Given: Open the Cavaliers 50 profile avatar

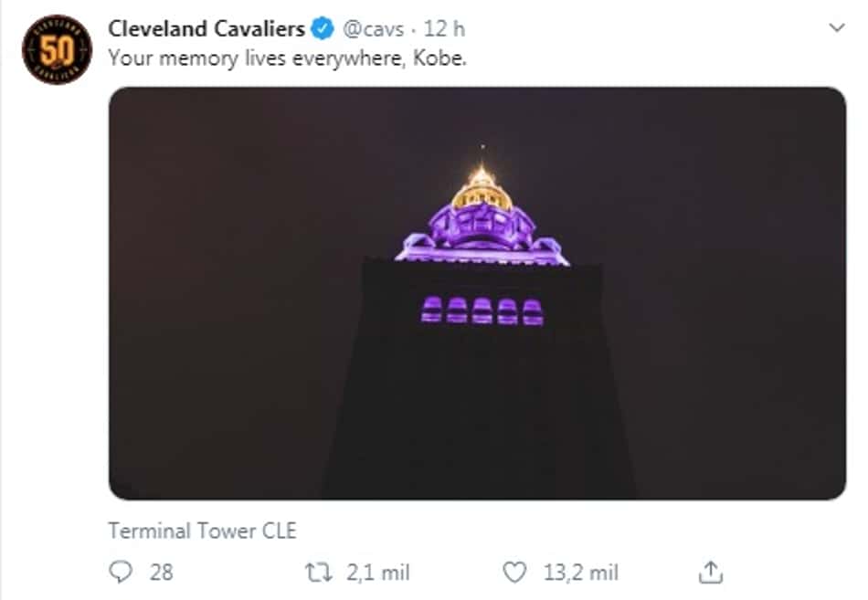Looking at the screenshot, I should click(57, 49).
